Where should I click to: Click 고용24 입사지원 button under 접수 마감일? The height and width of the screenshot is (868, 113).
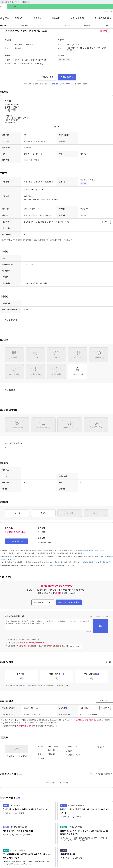pos(16,541)
